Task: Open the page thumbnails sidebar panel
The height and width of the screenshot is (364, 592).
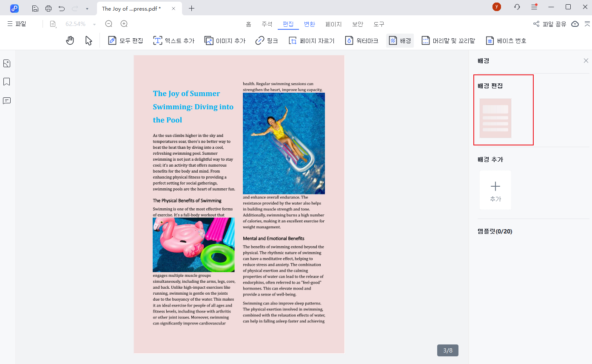Action: [7, 63]
